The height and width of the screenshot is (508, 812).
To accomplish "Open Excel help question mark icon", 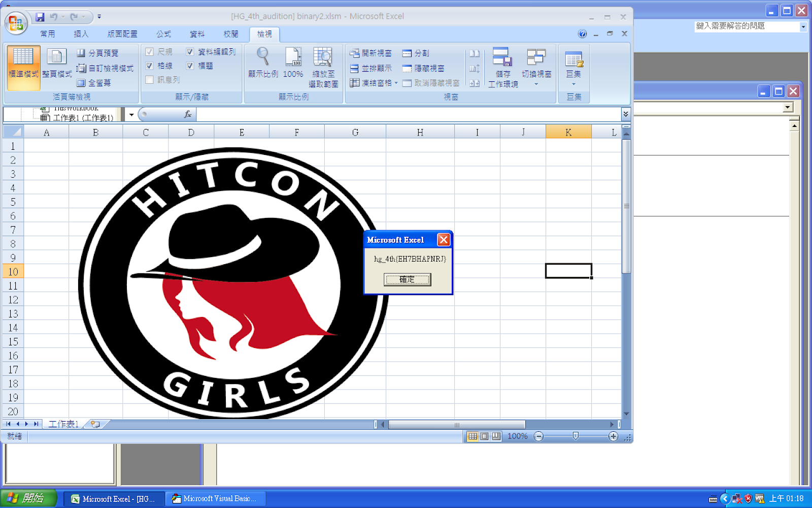I will [x=582, y=34].
